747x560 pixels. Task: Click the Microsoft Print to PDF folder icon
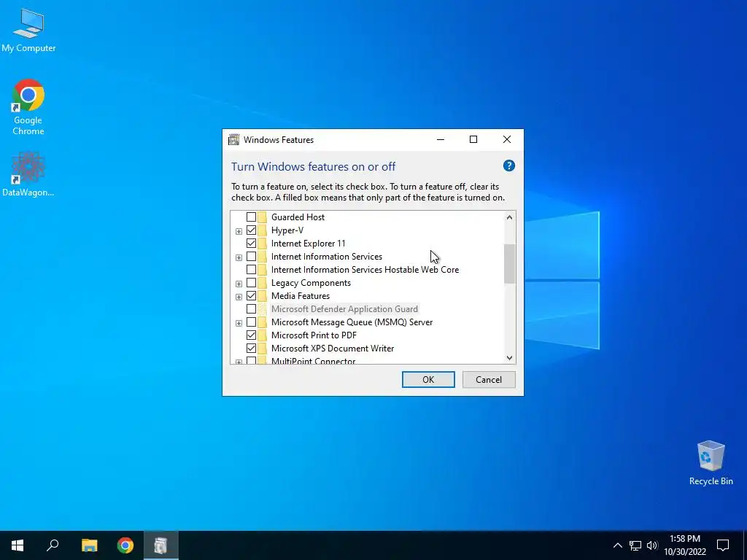tap(263, 335)
